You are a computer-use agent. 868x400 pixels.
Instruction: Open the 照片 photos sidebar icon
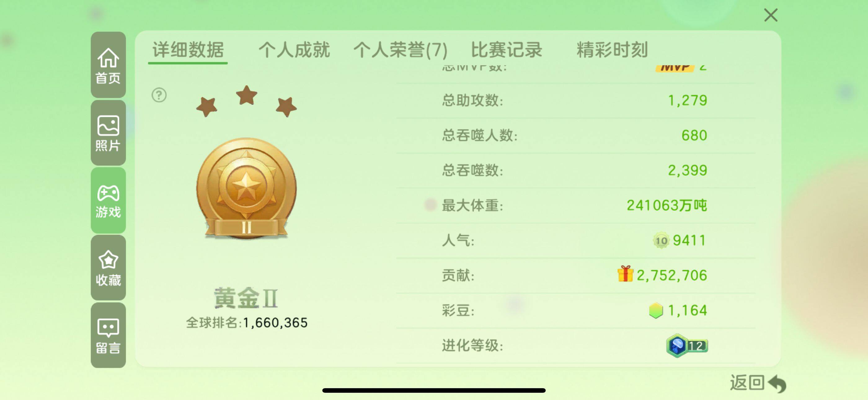108,133
